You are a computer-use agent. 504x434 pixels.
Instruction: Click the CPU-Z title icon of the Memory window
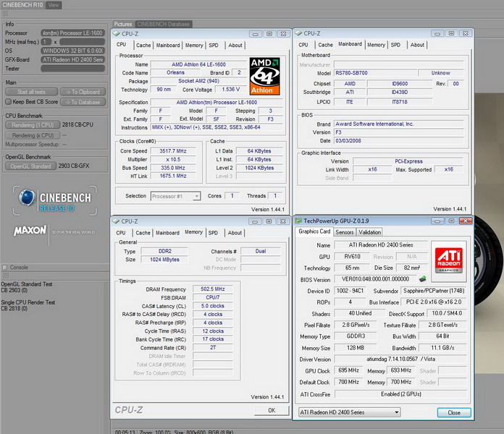116,221
